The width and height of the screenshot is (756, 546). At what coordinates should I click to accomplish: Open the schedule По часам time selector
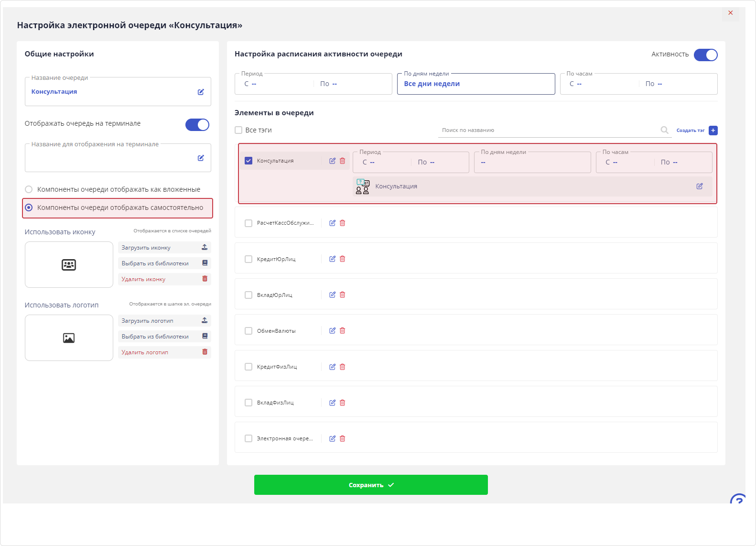click(x=638, y=84)
